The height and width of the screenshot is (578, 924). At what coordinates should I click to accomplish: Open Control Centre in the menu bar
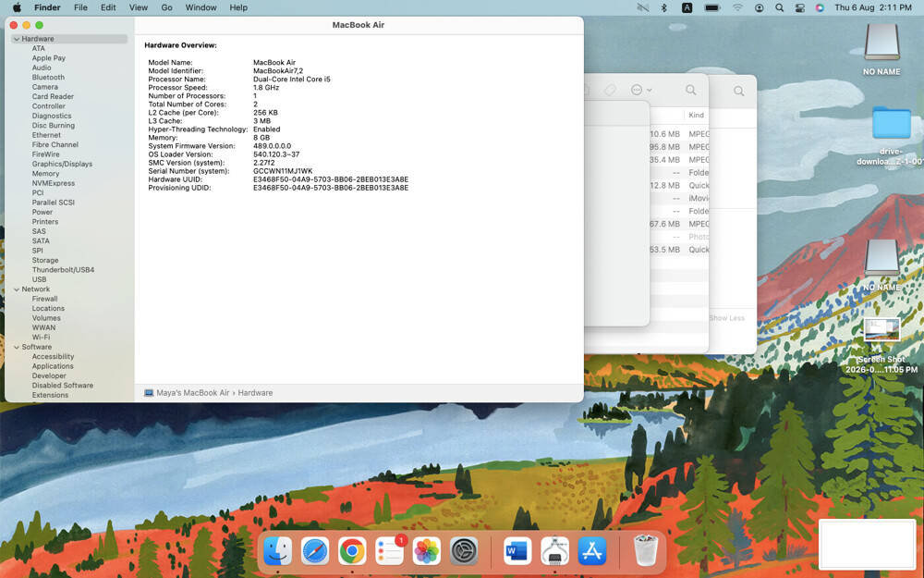(799, 7)
